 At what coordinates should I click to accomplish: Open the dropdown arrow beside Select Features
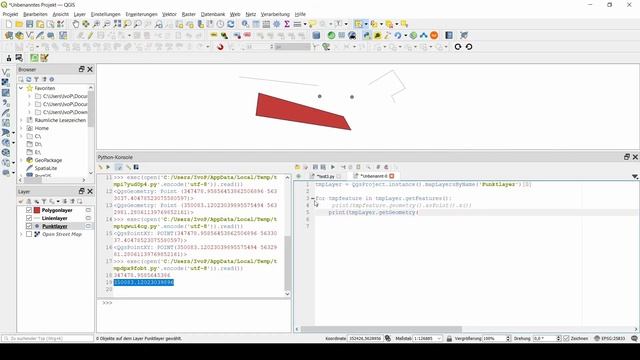366,24
